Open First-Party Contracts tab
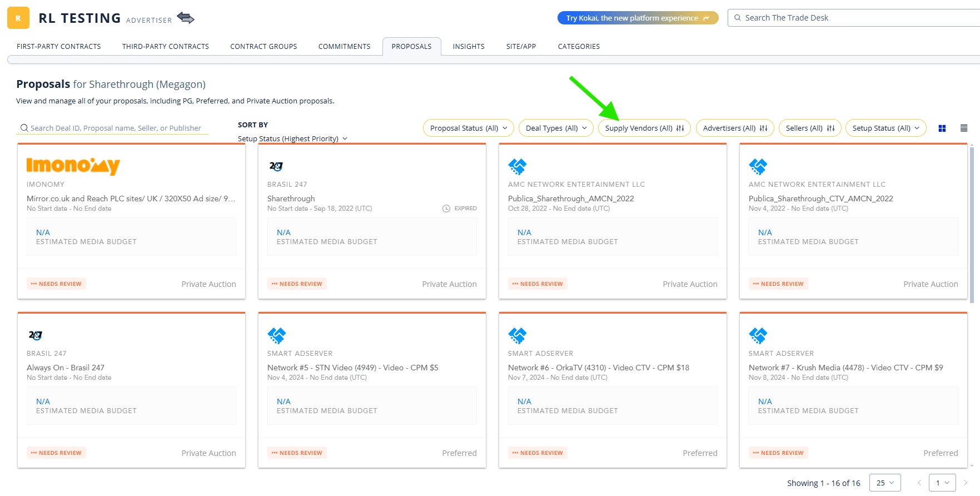This screenshot has width=980, height=496. 59,47
